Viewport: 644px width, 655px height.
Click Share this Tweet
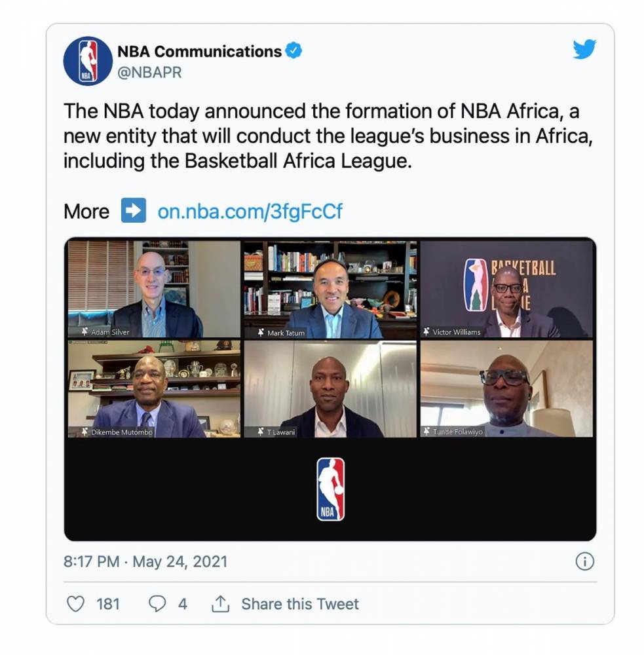pyautogui.click(x=300, y=604)
